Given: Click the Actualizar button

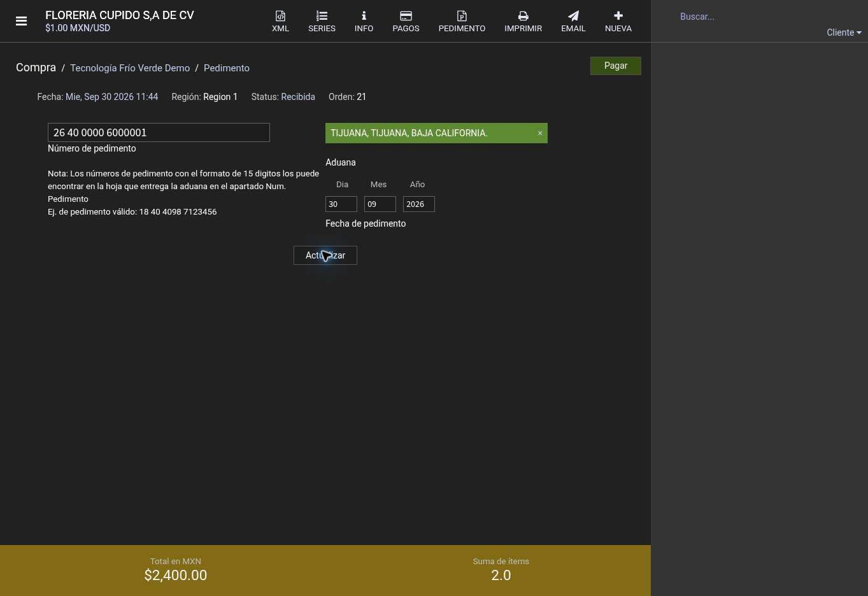Looking at the screenshot, I should point(325,255).
